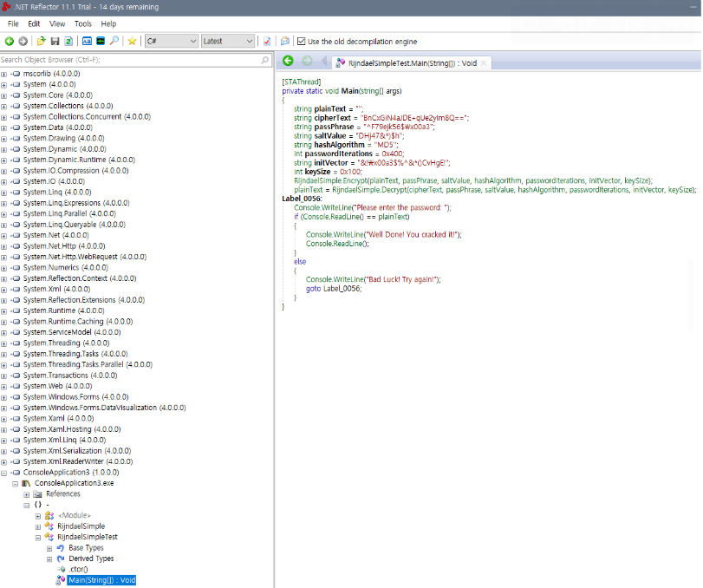Click the gray triangle left of tab
Screen dimensions: 703x588
click(x=323, y=61)
